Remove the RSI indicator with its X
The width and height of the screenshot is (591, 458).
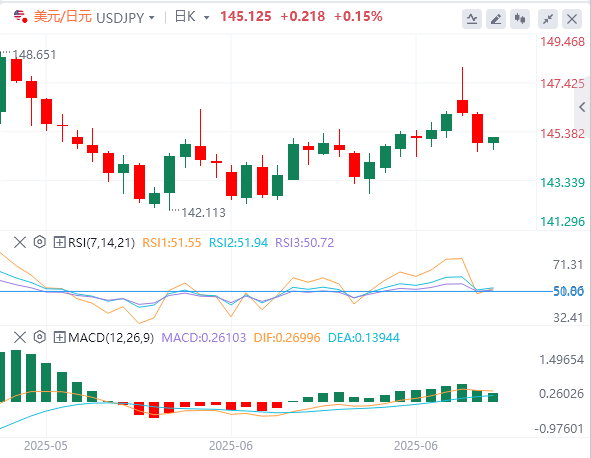[x=20, y=242]
